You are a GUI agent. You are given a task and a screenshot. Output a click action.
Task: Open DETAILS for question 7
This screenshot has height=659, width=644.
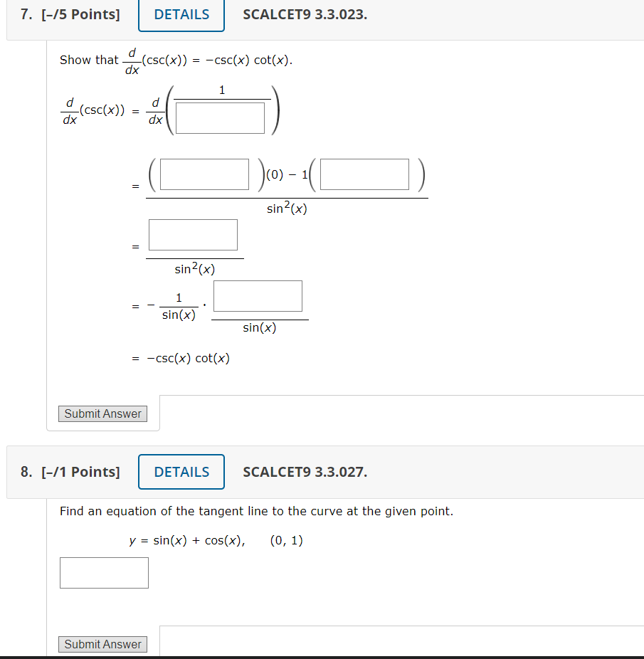click(x=181, y=14)
